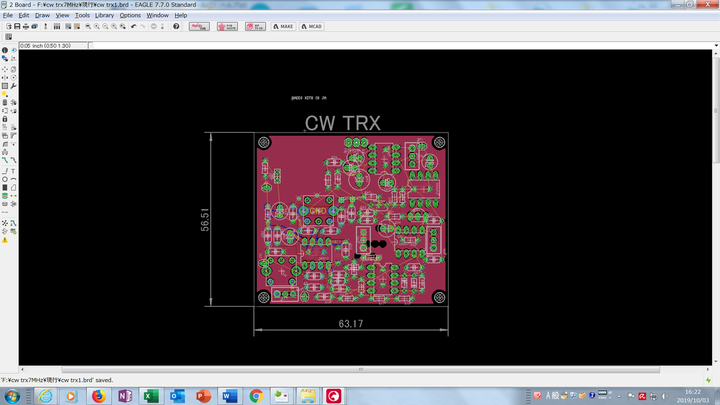The image size is (720, 405).
Task: Open the Options menu
Action: 130,16
